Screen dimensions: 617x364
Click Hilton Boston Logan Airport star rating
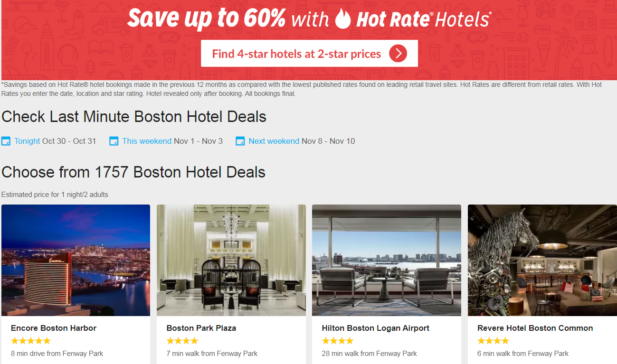click(338, 341)
